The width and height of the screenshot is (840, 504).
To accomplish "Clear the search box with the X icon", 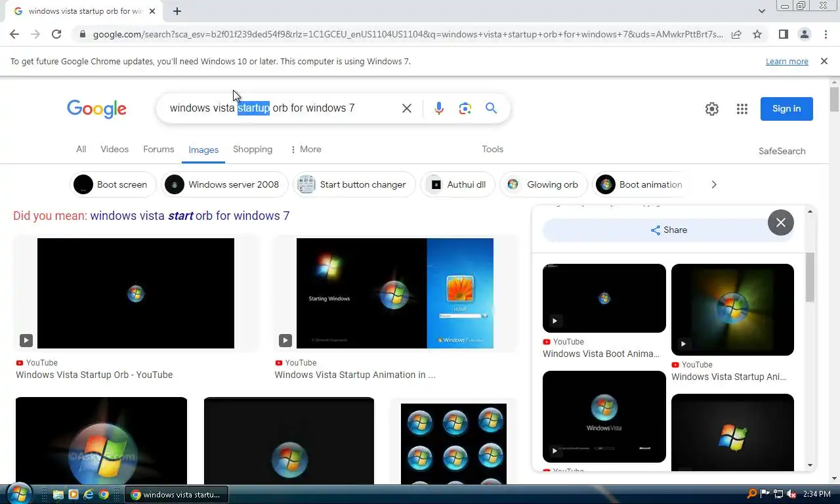I will (x=407, y=108).
